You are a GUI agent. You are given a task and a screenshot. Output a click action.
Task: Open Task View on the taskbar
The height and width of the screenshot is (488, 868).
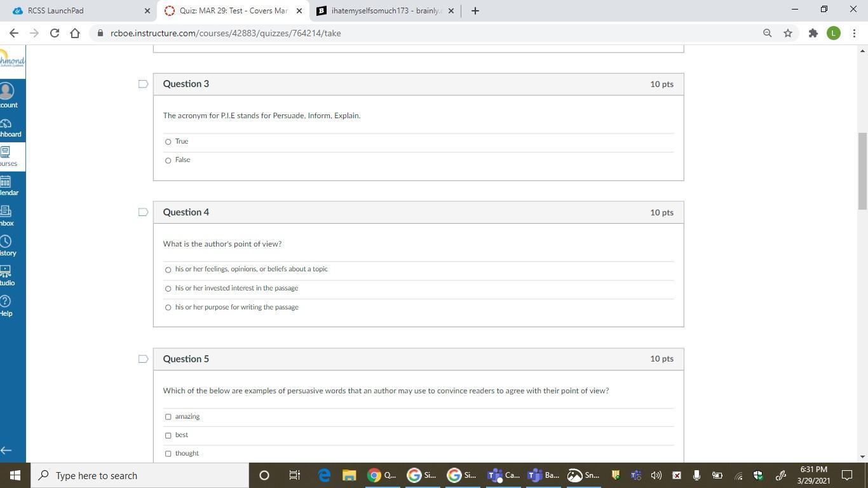[x=294, y=475]
